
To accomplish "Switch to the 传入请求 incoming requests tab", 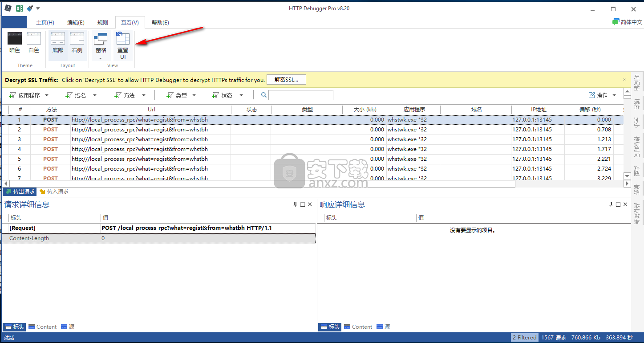I will (x=54, y=192).
